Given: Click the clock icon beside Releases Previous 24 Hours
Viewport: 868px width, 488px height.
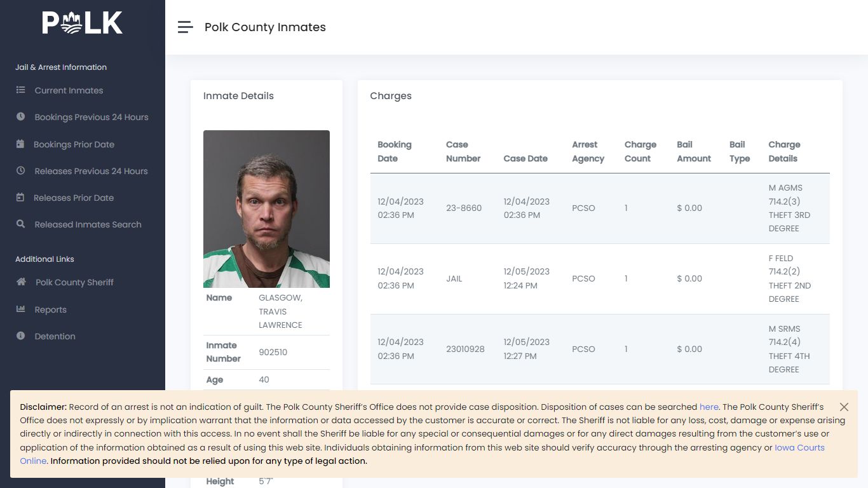Looking at the screenshot, I should [x=21, y=171].
